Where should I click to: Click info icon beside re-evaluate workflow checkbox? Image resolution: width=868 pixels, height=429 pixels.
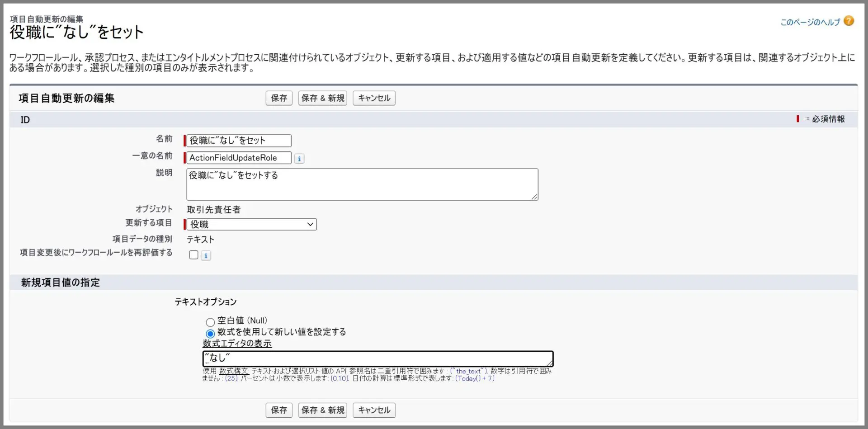pos(206,255)
